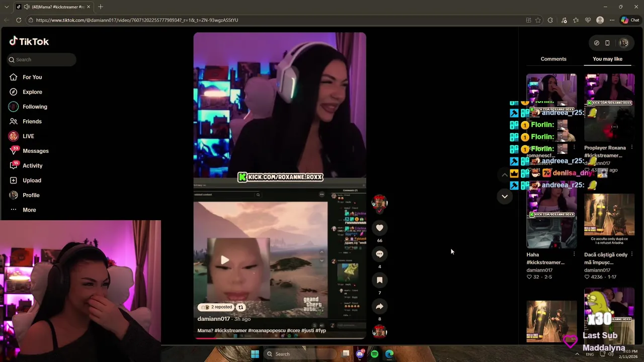644x362 pixels.
Task: Open Copilot Chat button
Action: (630, 20)
